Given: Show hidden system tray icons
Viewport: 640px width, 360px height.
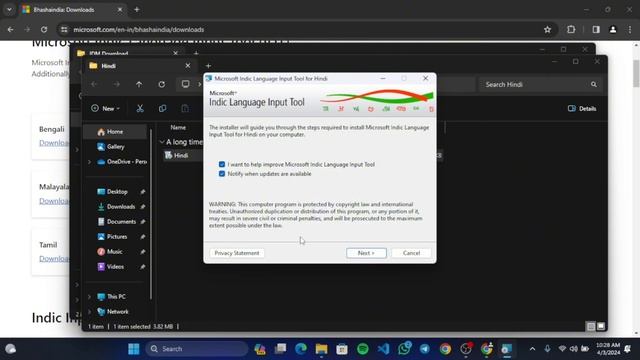Looking at the screenshot, I should [x=532, y=349].
